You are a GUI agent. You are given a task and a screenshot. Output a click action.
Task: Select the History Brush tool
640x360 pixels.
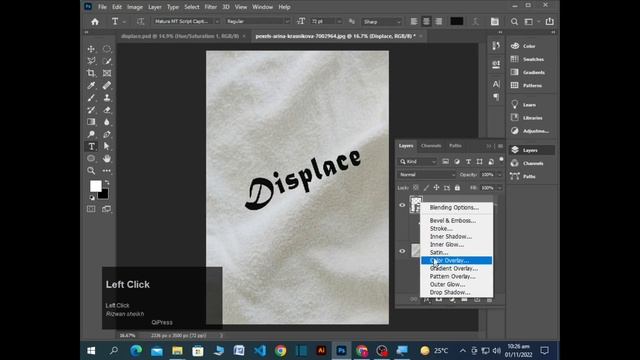click(x=91, y=110)
